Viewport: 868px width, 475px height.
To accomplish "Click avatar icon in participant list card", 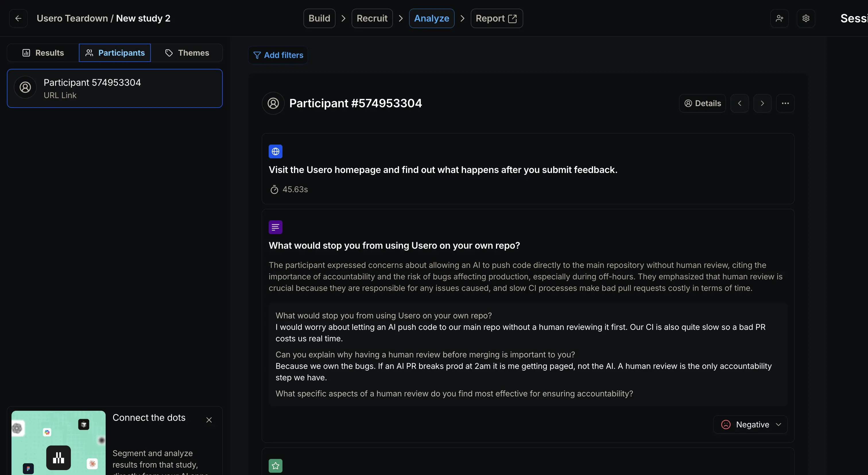I will click(25, 87).
